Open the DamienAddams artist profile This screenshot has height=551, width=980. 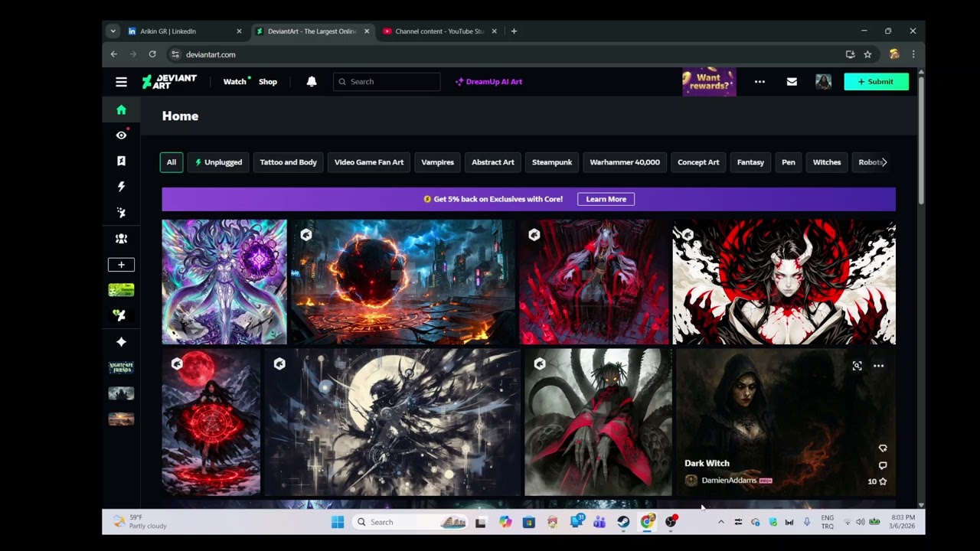point(729,481)
